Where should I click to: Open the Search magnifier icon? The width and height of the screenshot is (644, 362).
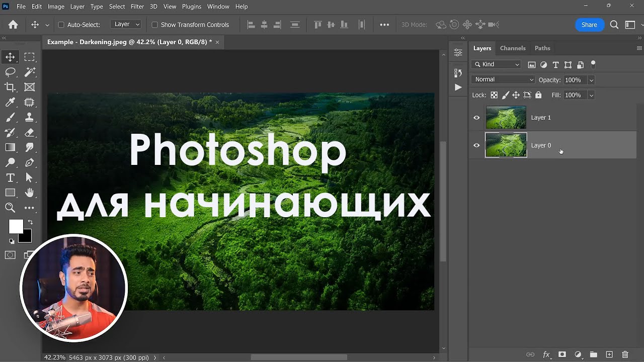click(614, 25)
